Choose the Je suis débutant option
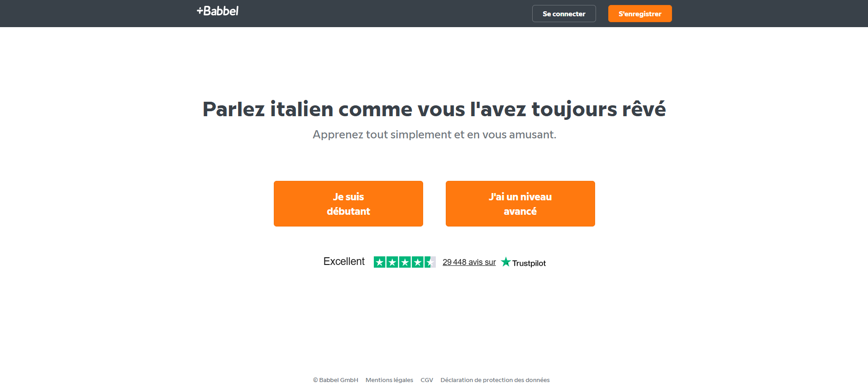This screenshot has width=868, height=392. (348, 204)
